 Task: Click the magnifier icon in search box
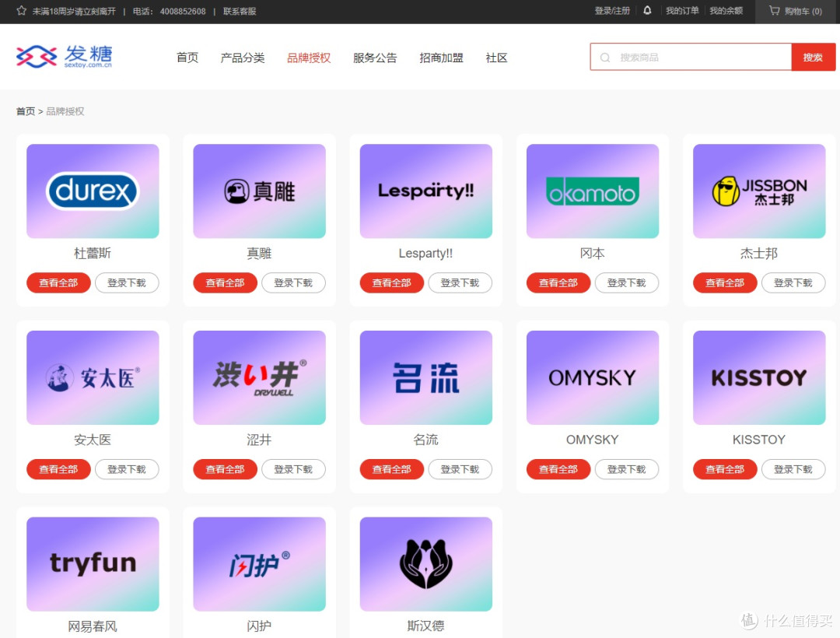click(x=605, y=58)
